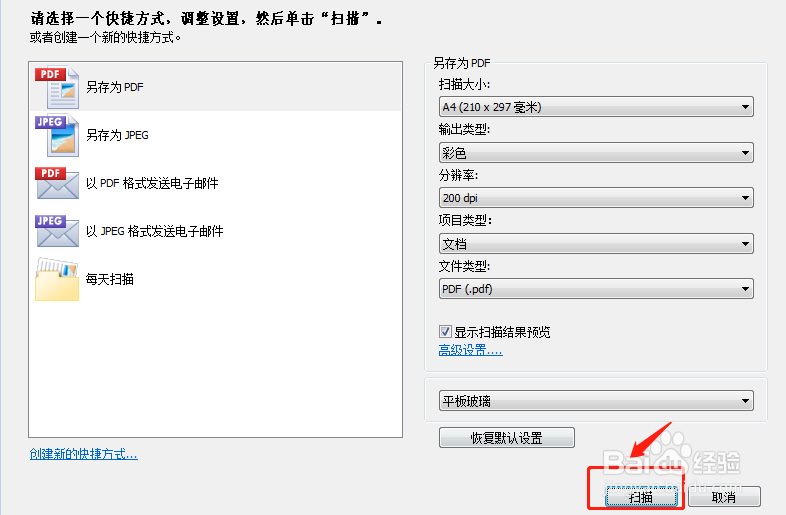The image size is (786, 515).
Task: Choose 以 JPEG 格式发送电子邮件 entry
Action: click(x=154, y=231)
